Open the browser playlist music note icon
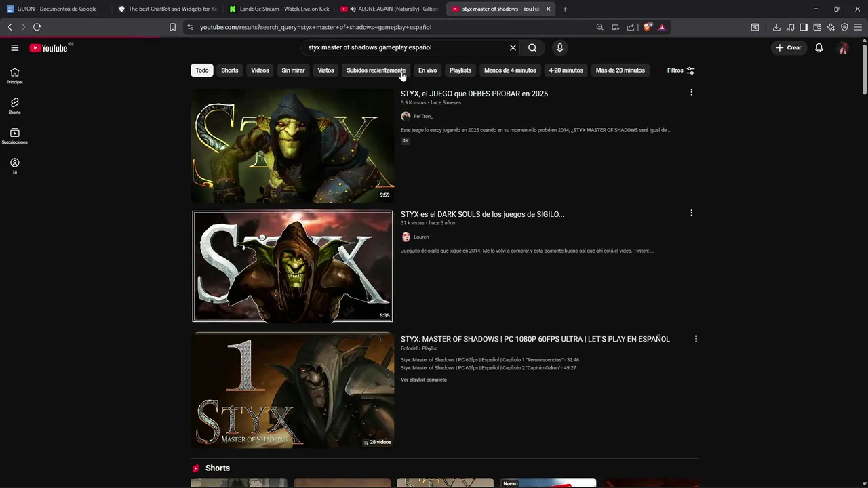 (790, 27)
